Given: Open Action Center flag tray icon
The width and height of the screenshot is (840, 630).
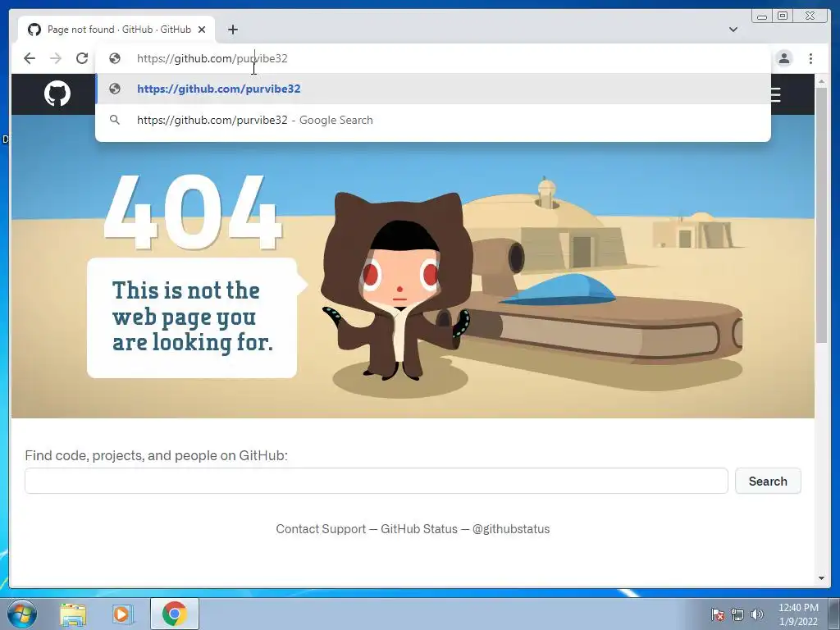Looking at the screenshot, I should (x=718, y=614).
